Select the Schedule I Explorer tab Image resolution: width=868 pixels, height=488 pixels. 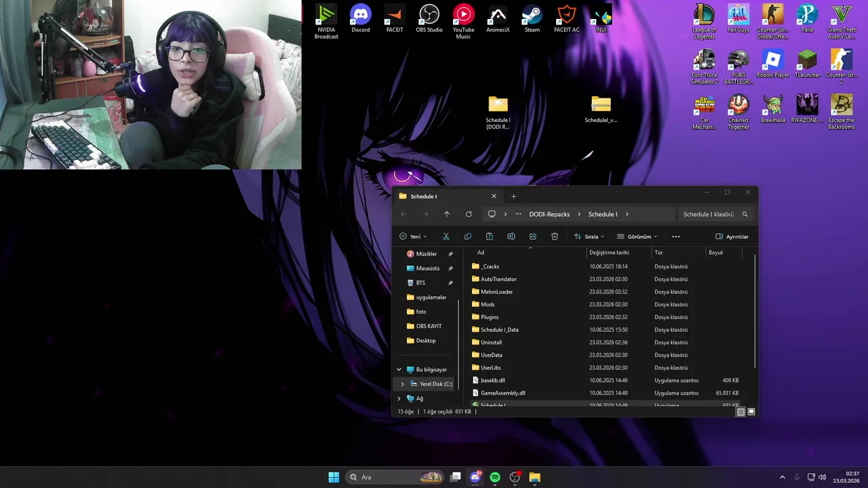click(x=448, y=197)
